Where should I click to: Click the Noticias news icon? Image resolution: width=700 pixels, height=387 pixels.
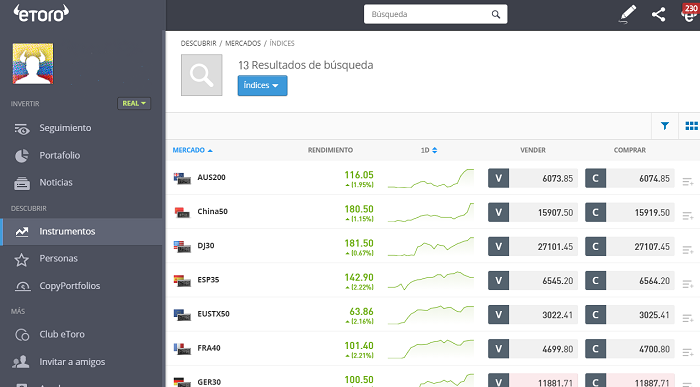click(21, 183)
